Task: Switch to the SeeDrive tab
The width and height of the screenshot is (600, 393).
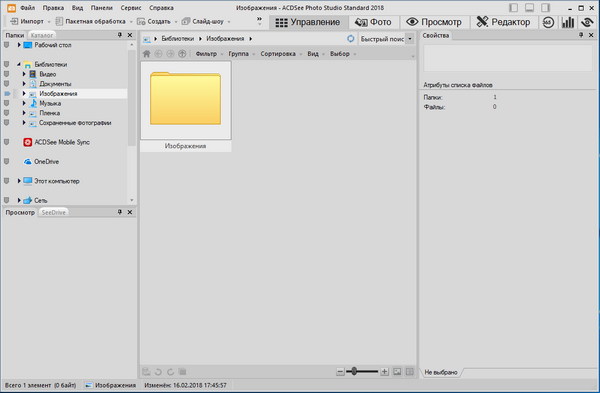Action: click(x=53, y=212)
